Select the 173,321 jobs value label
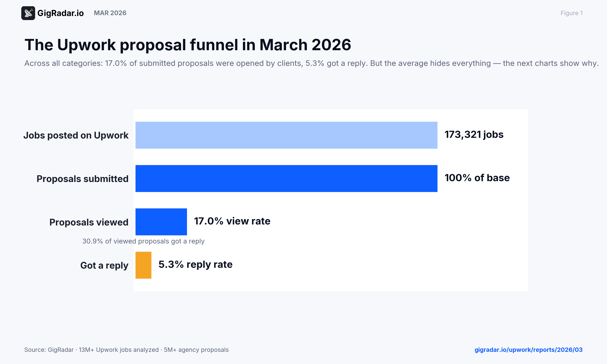Screen dimensions: 607x364 474,134
